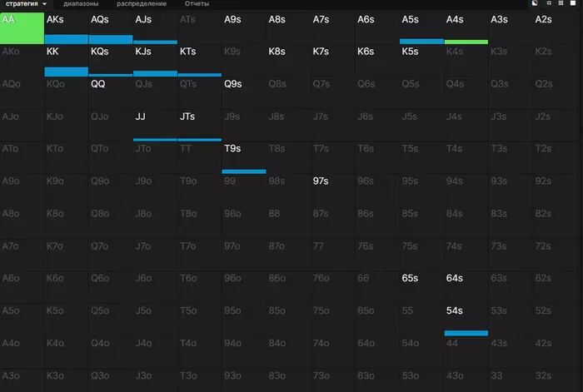This screenshot has height=392, width=583.
Task: Expand the стратегия dropdown arrow
Action: [45, 3]
